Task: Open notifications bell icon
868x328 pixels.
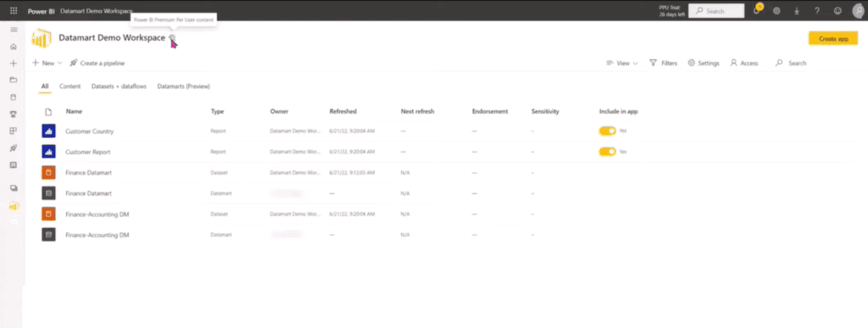Action: coord(757,10)
